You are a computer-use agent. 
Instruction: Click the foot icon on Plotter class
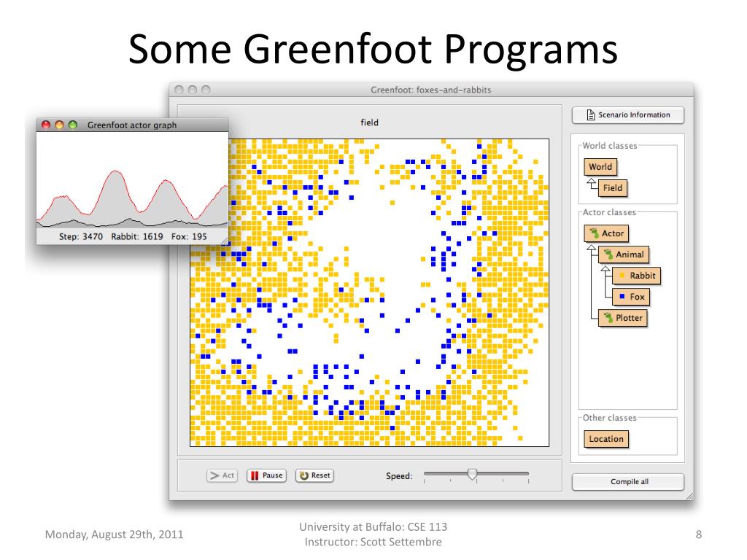608,317
